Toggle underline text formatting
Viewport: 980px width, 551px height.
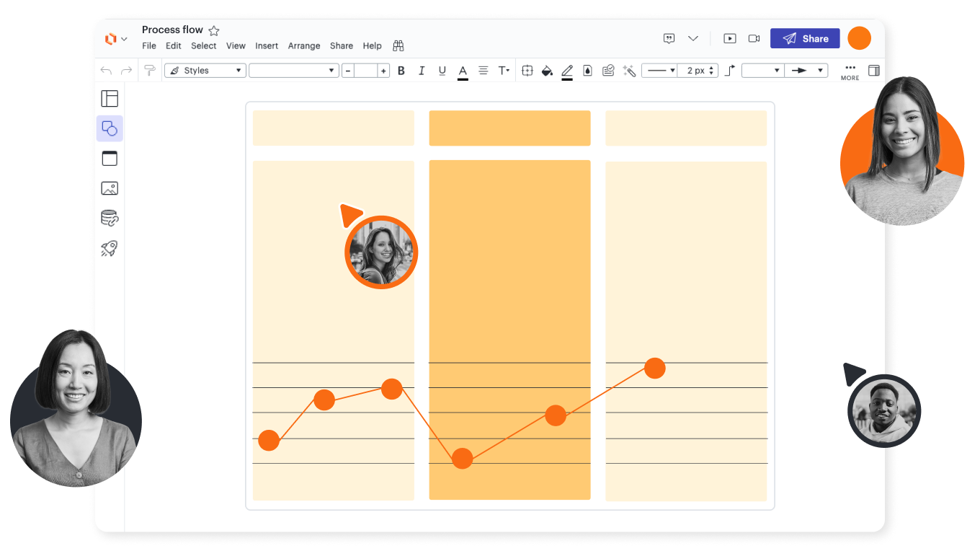tap(442, 71)
